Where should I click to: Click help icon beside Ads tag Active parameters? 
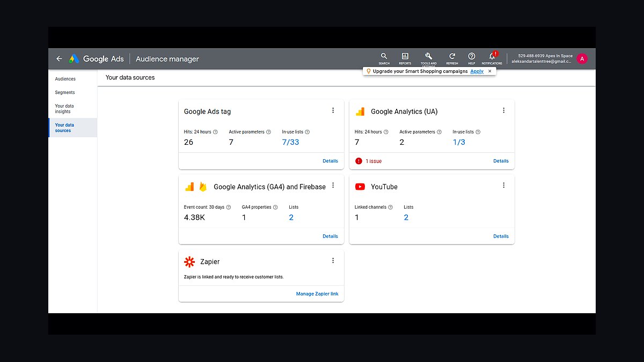pyautogui.click(x=269, y=132)
